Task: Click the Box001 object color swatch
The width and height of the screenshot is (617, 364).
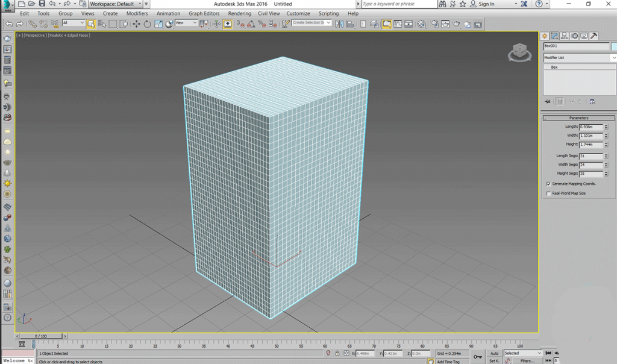Action: [x=614, y=46]
